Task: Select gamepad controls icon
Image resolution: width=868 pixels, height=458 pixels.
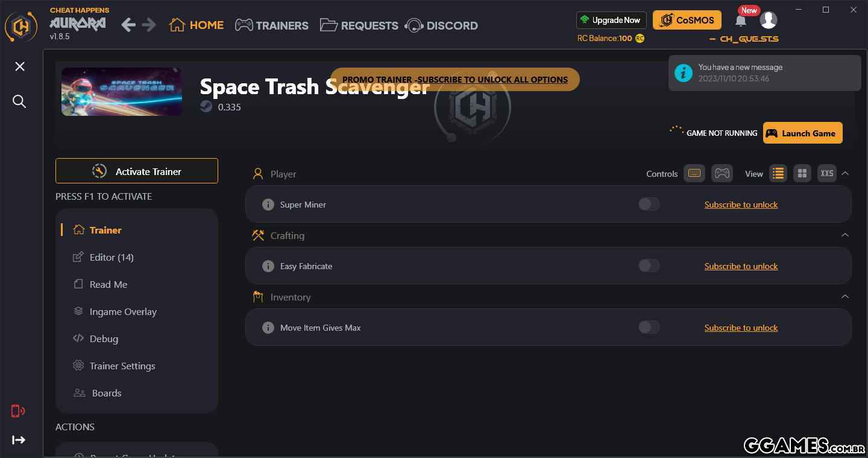Action: point(722,174)
